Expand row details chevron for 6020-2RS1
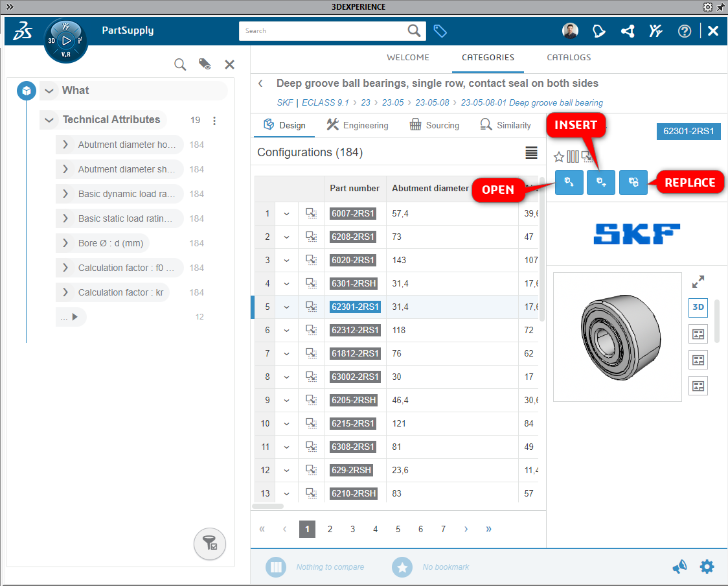 coord(286,260)
